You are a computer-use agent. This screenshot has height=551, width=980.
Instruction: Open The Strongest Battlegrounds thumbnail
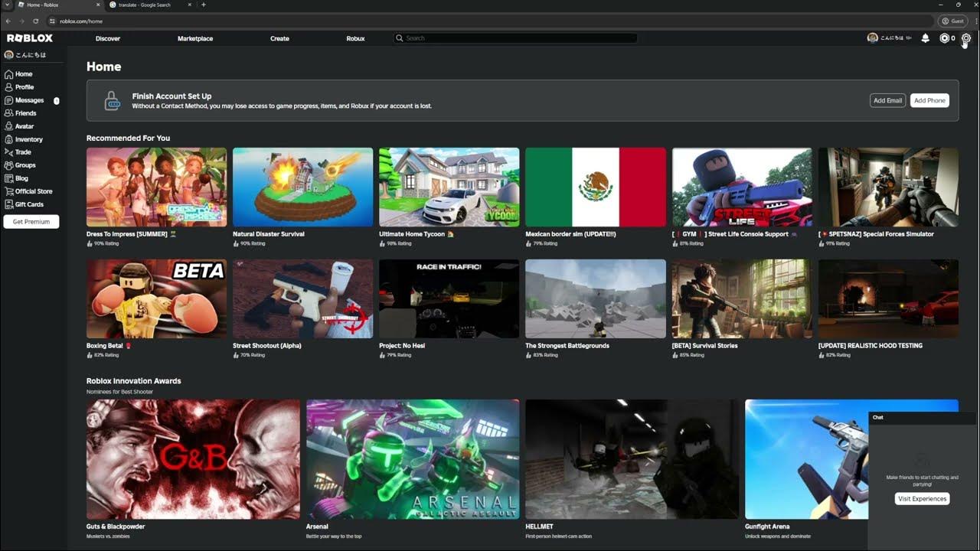[596, 298]
